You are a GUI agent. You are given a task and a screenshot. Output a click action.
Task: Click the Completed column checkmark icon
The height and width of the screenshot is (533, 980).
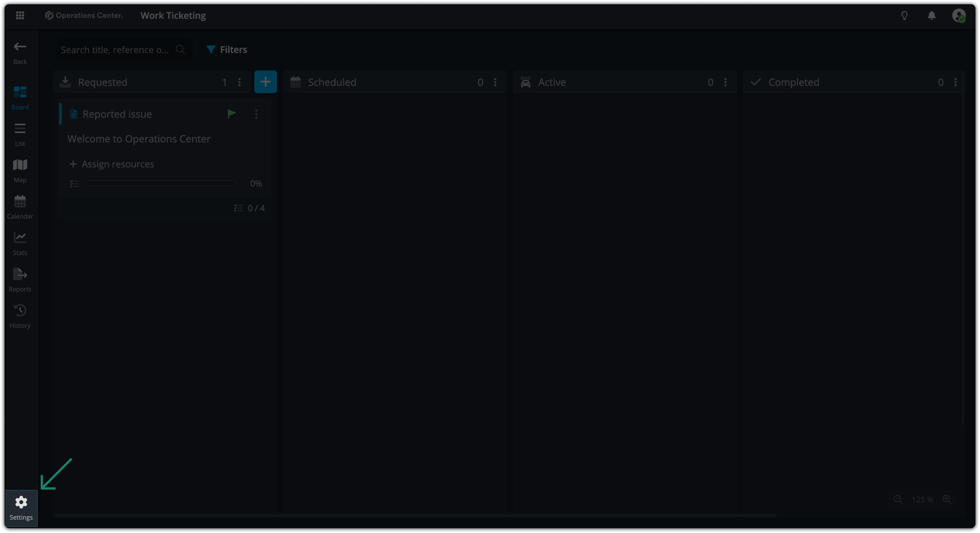(x=756, y=82)
